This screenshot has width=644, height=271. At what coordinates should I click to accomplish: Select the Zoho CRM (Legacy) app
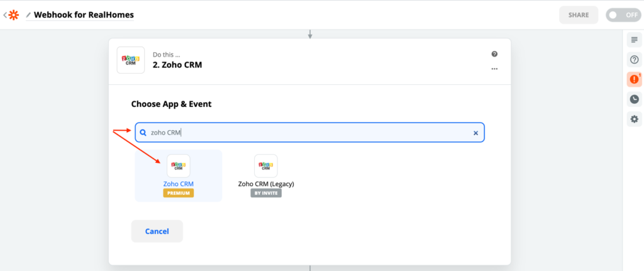(x=266, y=175)
